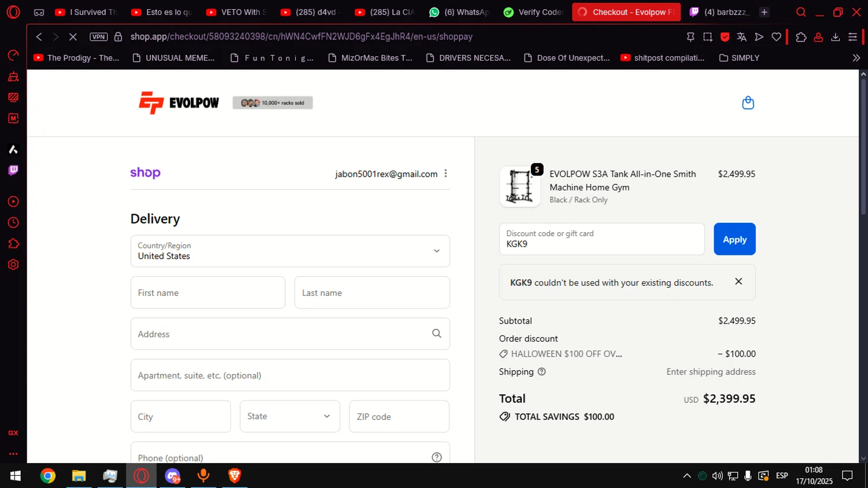Open downloads arrow icon in toolbar
This screenshot has height=488, width=868.
click(836, 36)
